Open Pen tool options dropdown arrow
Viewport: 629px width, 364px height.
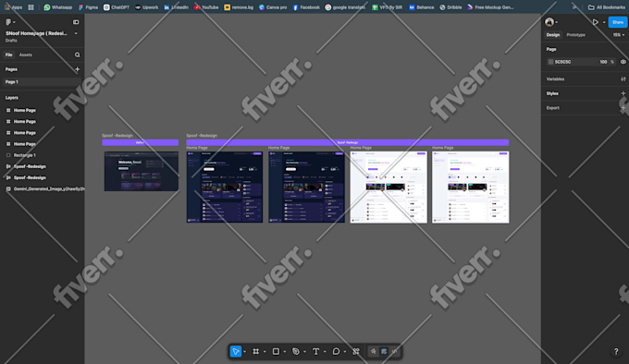(x=304, y=352)
